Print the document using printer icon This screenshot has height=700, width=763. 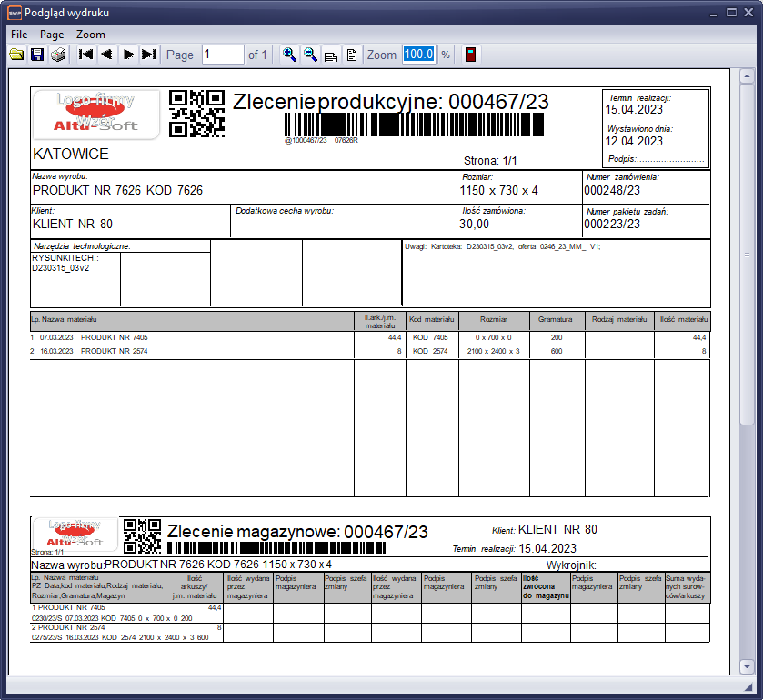click(x=58, y=55)
